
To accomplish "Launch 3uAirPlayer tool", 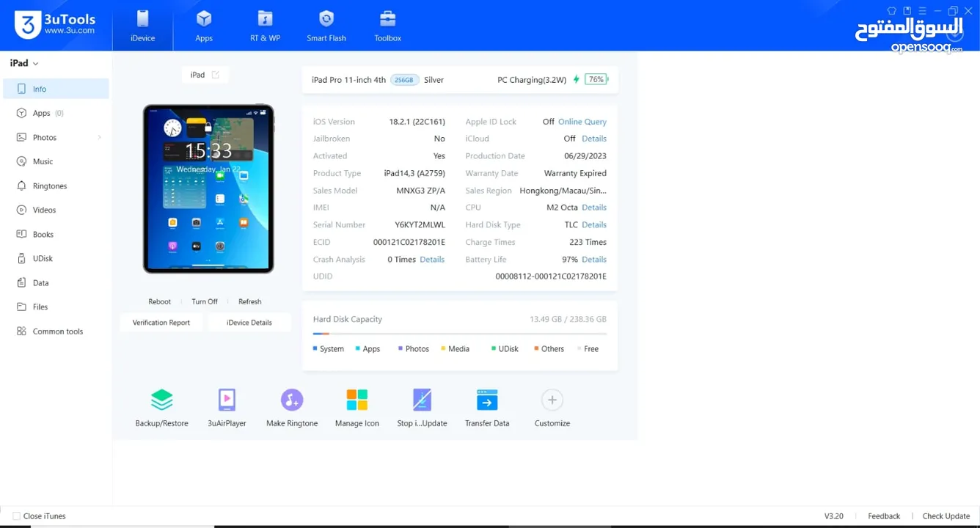I will (227, 408).
